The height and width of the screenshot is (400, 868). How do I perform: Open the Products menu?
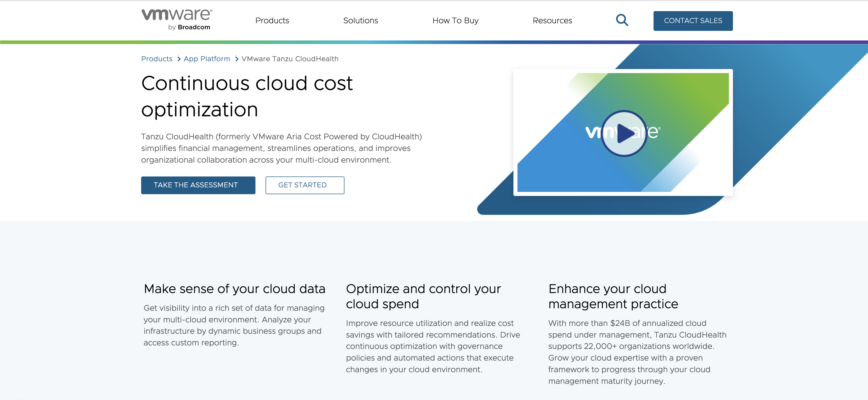point(272,20)
